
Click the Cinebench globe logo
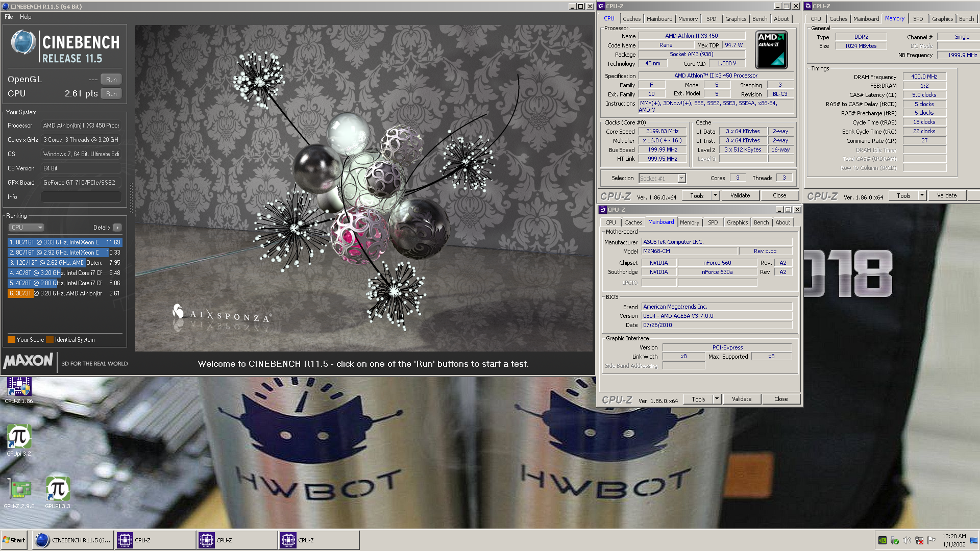tap(23, 42)
